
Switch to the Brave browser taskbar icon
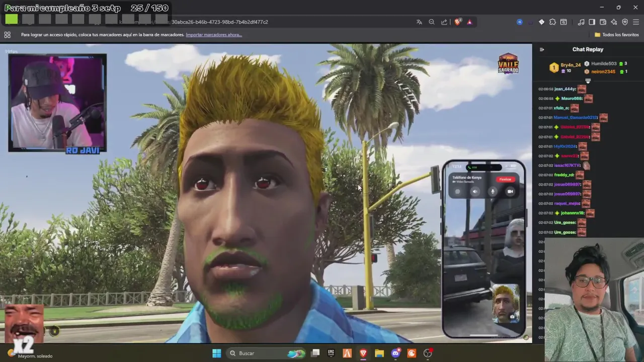pyautogui.click(x=363, y=353)
